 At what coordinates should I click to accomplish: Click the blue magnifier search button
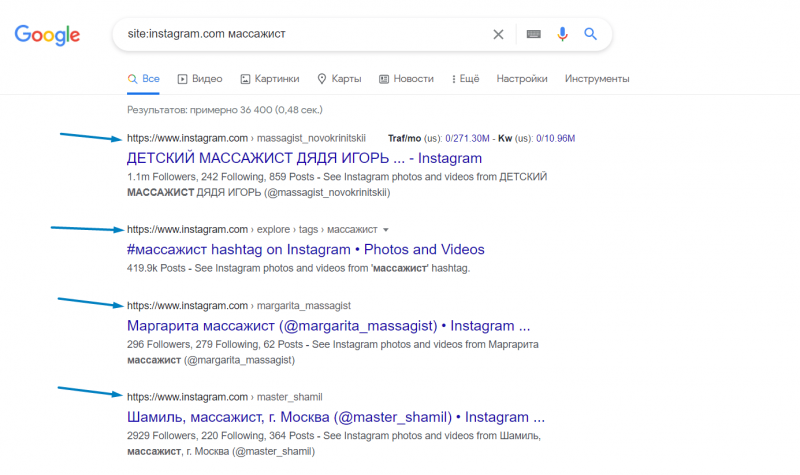(590, 34)
